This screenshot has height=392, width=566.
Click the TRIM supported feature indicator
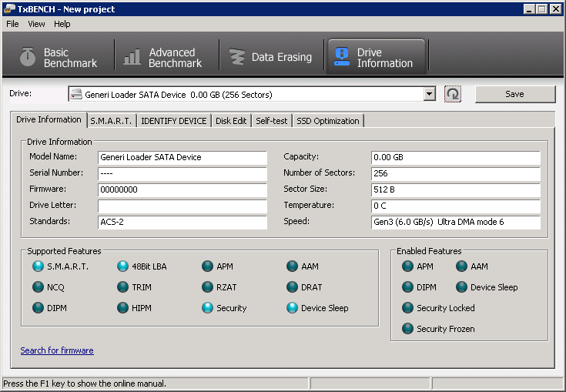pos(122,287)
